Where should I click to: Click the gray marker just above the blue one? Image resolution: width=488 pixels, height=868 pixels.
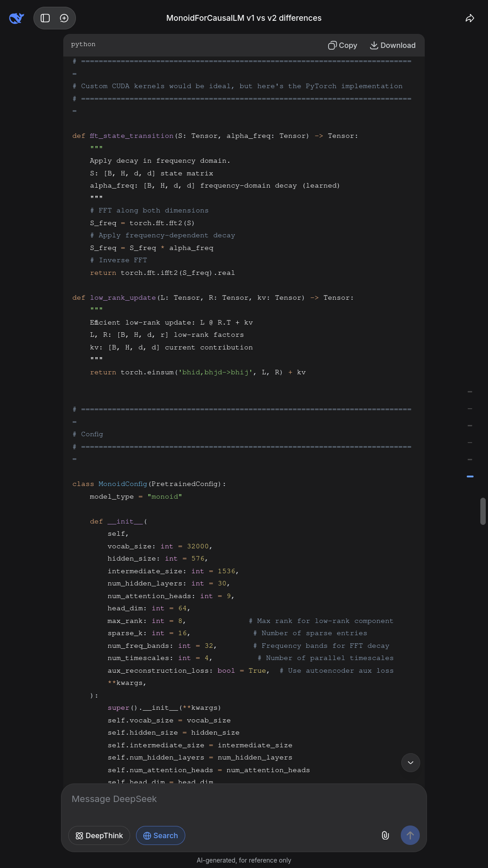pos(470,459)
